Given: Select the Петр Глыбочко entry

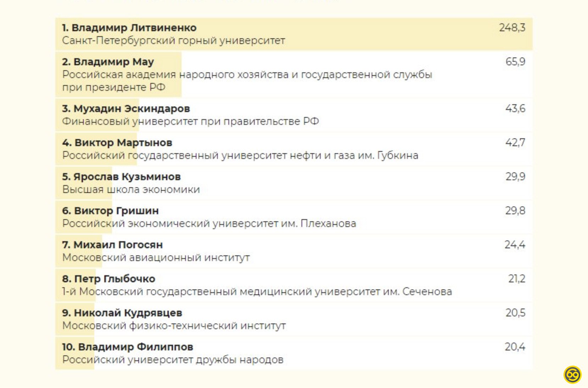Looking at the screenshot, I should click(109, 279).
